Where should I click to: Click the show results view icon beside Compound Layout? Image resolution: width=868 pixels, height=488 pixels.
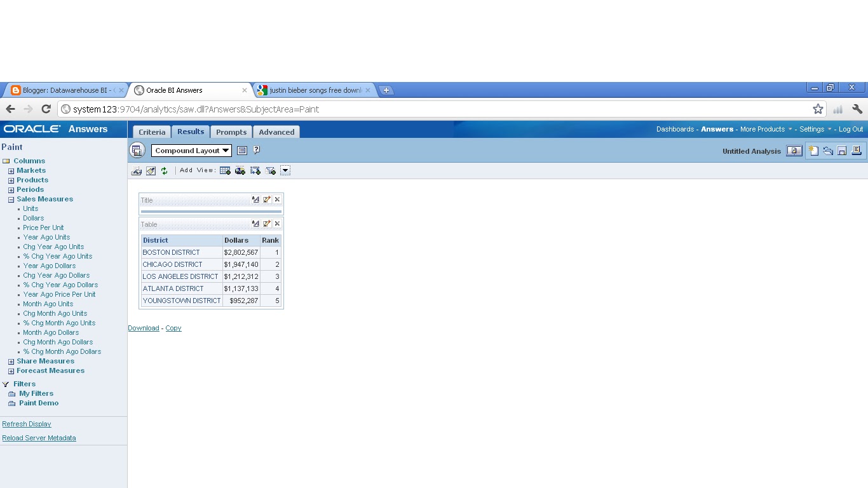click(x=137, y=151)
